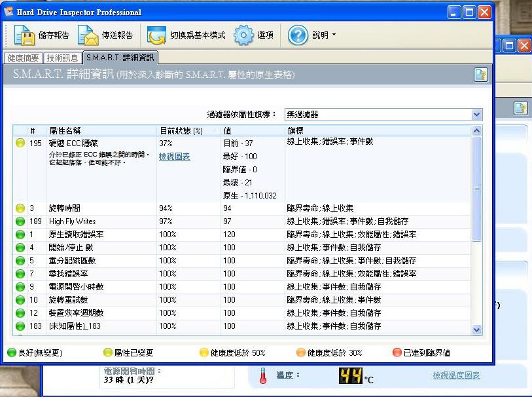532x397 pixels.
Task: Click the 屬性已變更 legend dot
Action: coord(108,352)
